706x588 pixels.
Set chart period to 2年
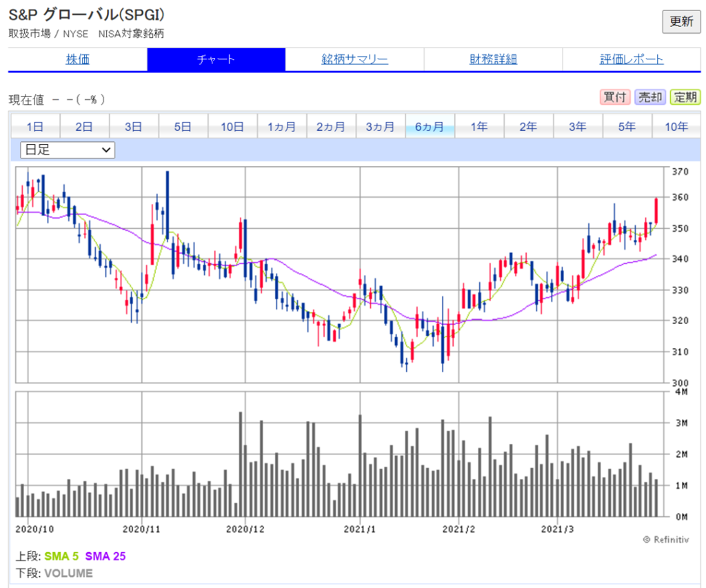coord(529,127)
